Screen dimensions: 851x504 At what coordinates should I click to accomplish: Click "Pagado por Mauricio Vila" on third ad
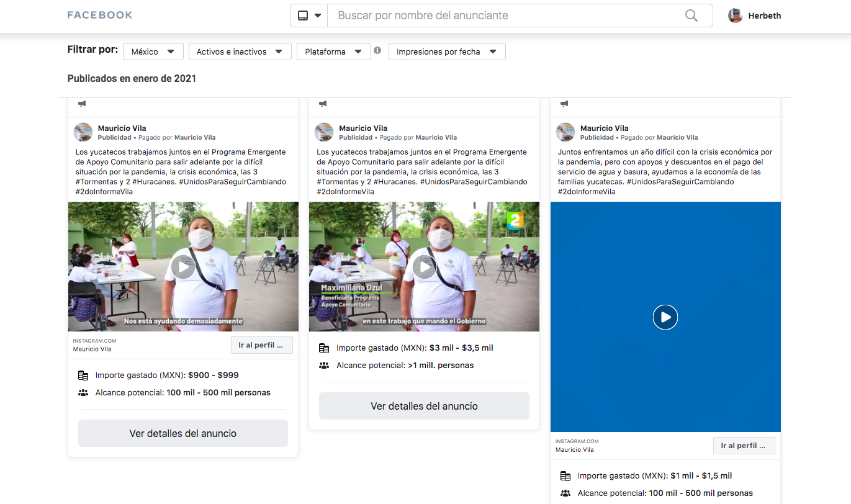pyautogui.click(x=659, y=138)
